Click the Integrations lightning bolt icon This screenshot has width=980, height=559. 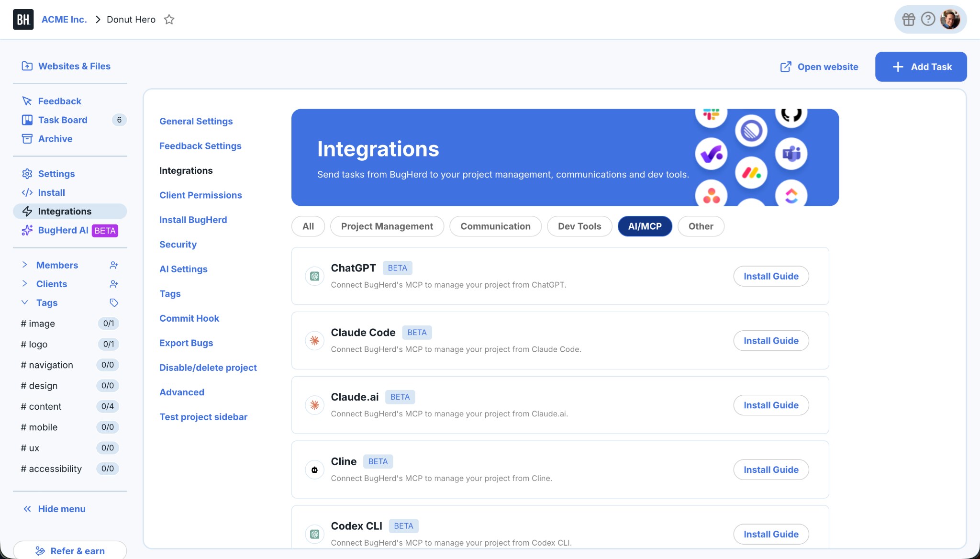(x=27, y=212)
